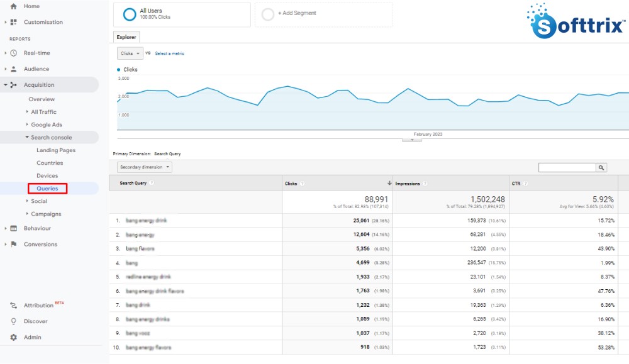Select the Queries report
Viewport: 629px width, 364px height.
tap(47, 189)
